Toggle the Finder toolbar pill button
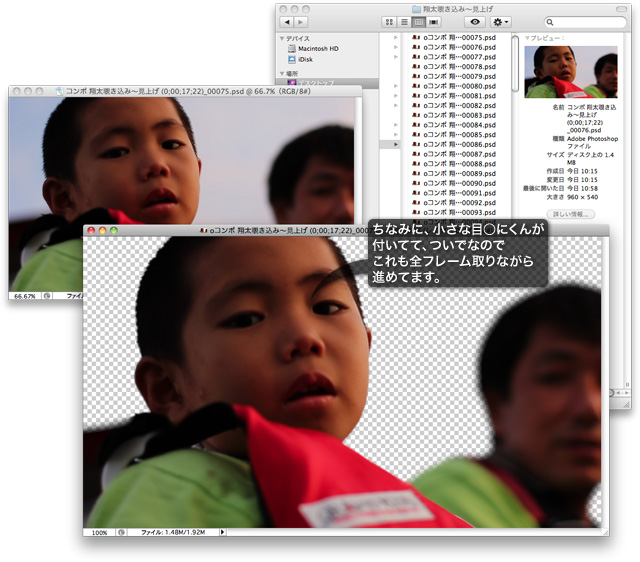The height and width of the screenshot is (562, 640). [621, 9]
